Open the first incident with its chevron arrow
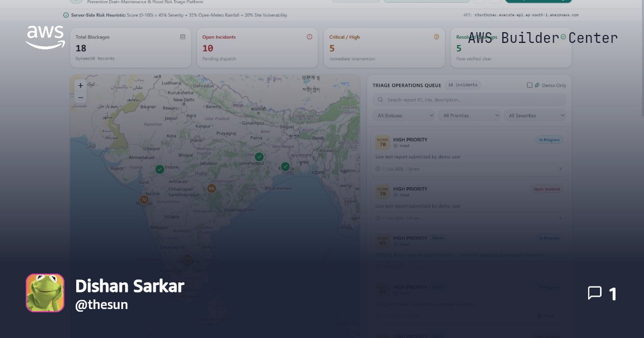644x338 pixels. [x=560, y=169]
